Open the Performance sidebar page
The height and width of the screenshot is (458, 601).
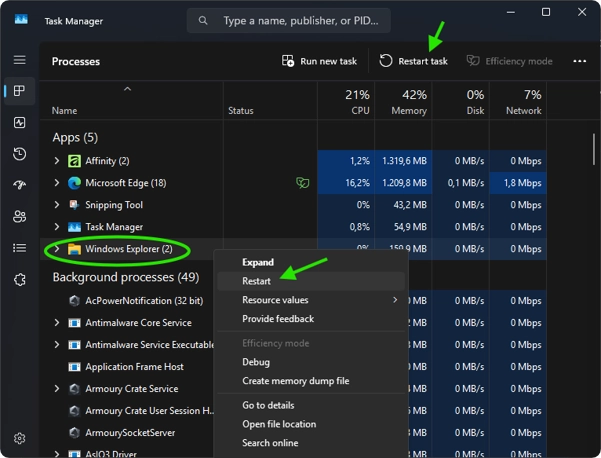[20, 123]
